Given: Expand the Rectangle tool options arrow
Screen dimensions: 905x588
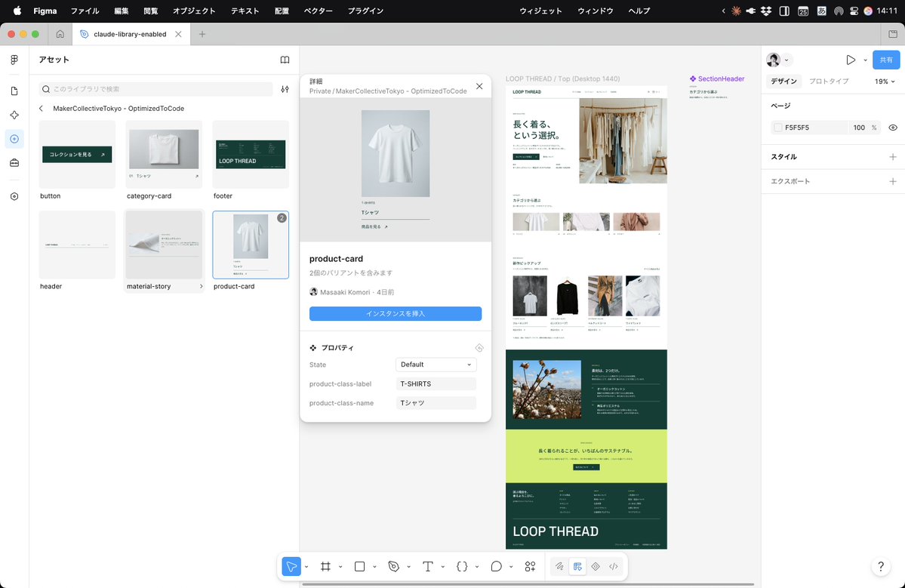Looking at the screenshot, I should click(x=374, y=567).
